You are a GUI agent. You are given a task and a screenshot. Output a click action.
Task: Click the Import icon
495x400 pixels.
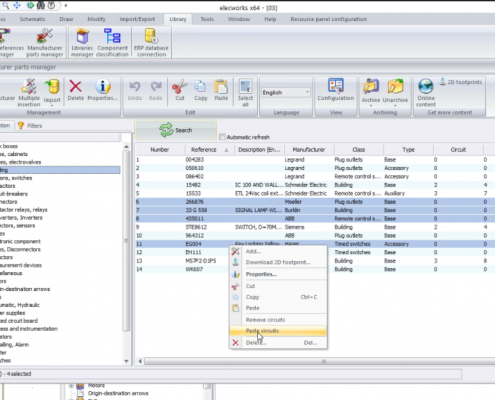pos(52,87)
